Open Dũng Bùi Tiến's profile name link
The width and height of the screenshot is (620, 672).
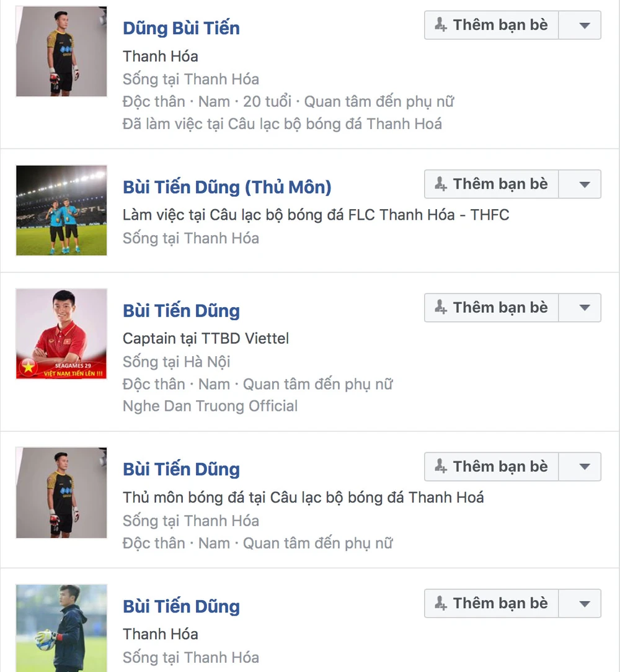coord(181,28)
